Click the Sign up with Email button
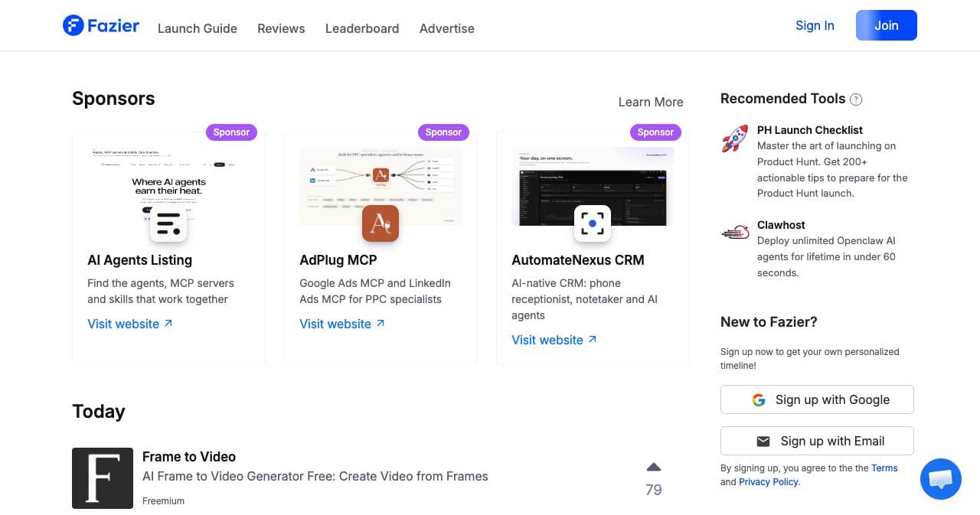The image size is (980, 515). click(x=817, y=441)
